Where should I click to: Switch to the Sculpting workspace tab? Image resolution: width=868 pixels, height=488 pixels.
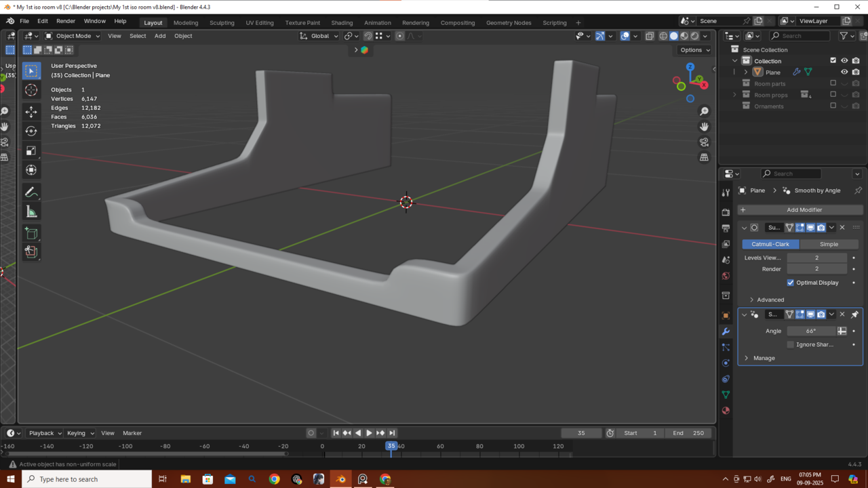pyautogui.click(x=222, y=22)
